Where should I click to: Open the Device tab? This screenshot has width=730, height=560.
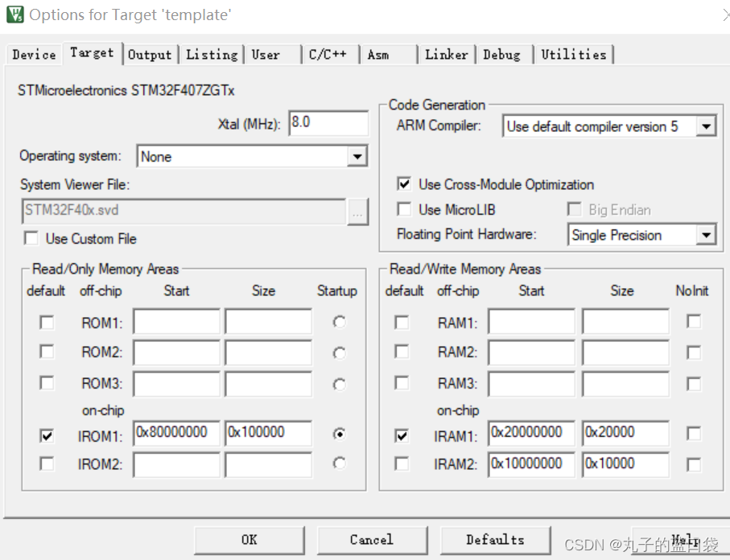coord(34,55)
